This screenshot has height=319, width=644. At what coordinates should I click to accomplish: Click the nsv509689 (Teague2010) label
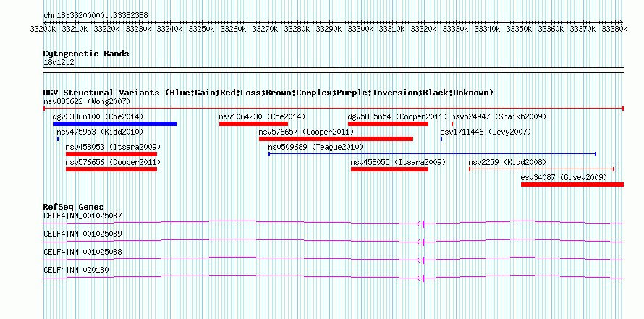pos(315,147)
